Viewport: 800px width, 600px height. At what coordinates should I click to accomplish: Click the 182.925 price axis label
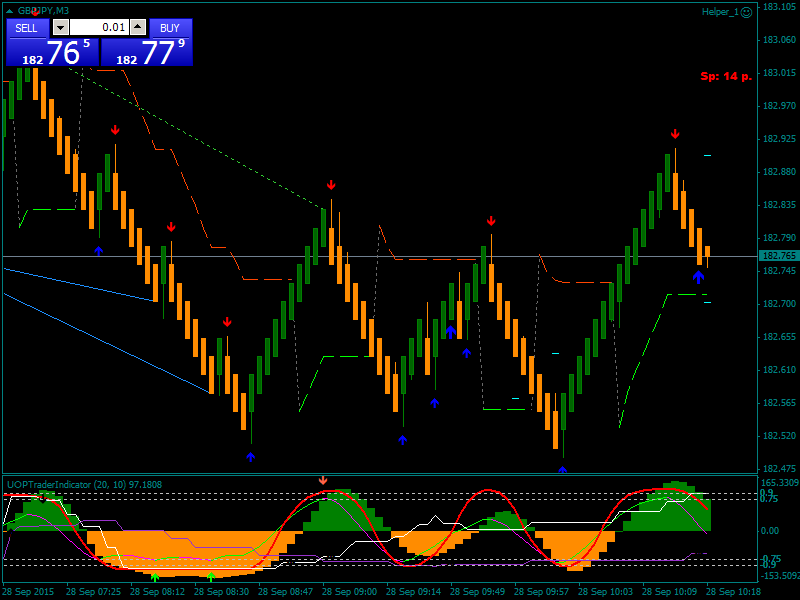coord(779,139)
